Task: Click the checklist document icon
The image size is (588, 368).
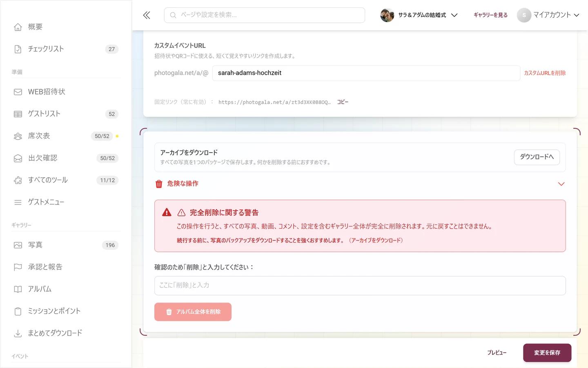Action: click(x=18, y=49)
